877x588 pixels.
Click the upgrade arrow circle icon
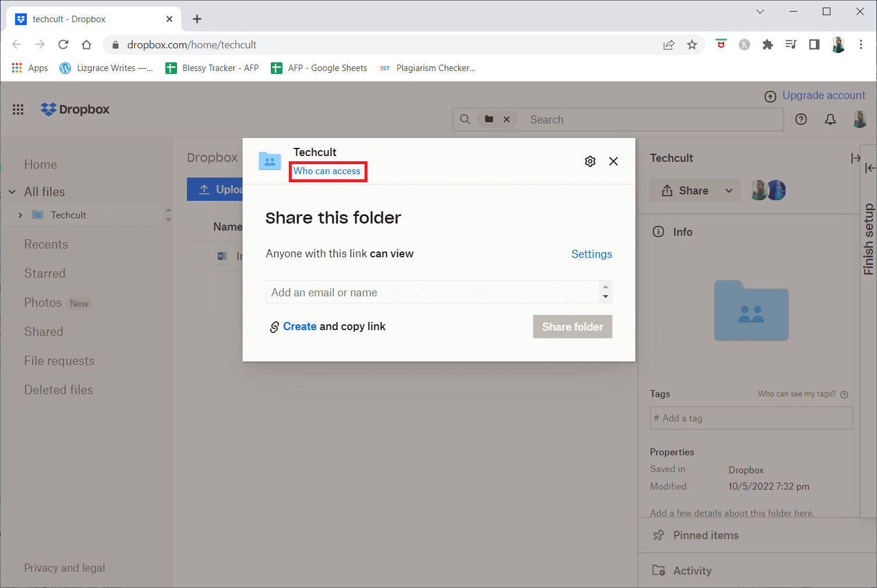click(x=770, y=97)
